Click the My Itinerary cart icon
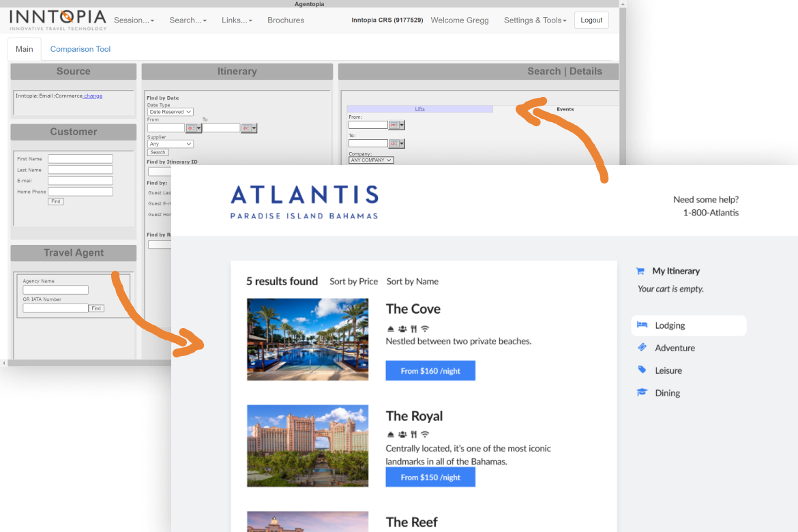Image resolution: width=798 pixels, height=532 pixels. click(639, 271)
